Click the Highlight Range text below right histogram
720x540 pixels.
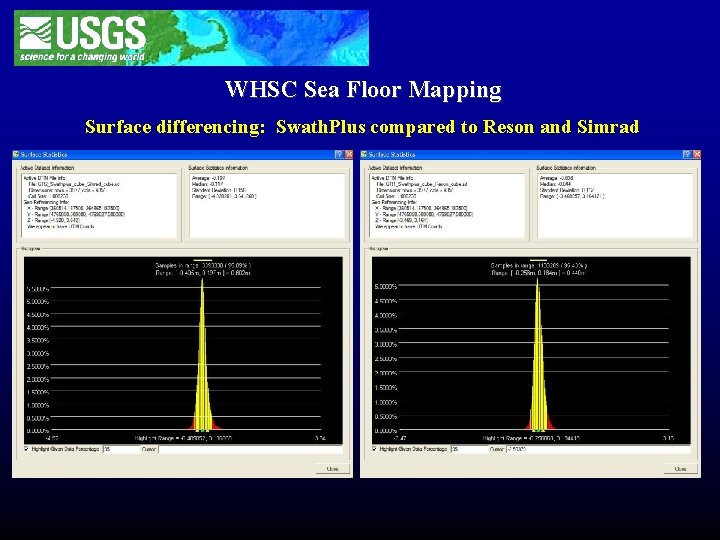tap(532, 439)
